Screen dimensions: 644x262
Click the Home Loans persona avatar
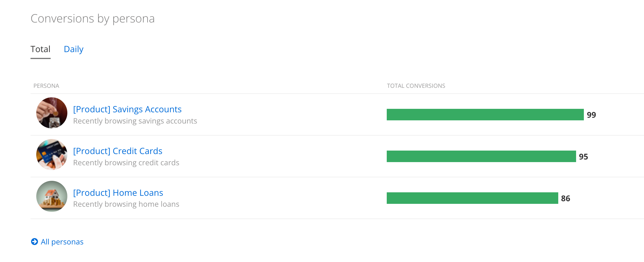pyautogui.click(x=52, y=196)
